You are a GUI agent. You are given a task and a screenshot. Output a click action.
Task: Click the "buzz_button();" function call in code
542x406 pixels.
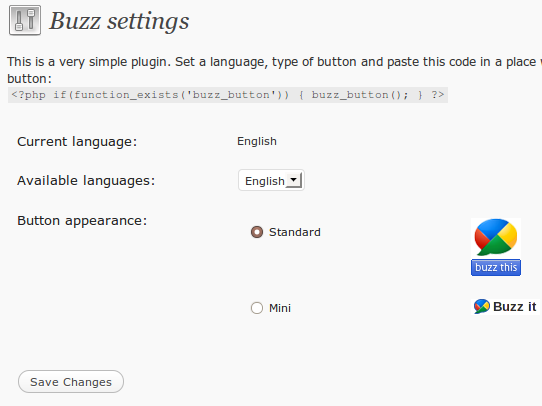[360, 95]
